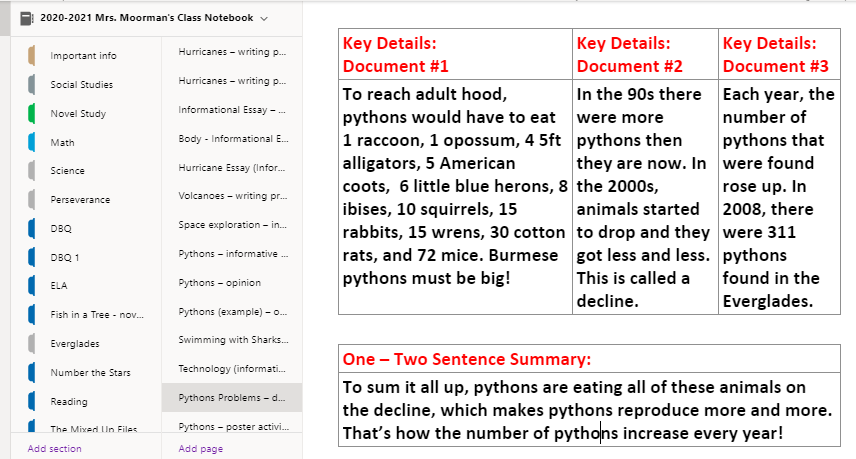Open the Informational Essay page

pos(232,110)
